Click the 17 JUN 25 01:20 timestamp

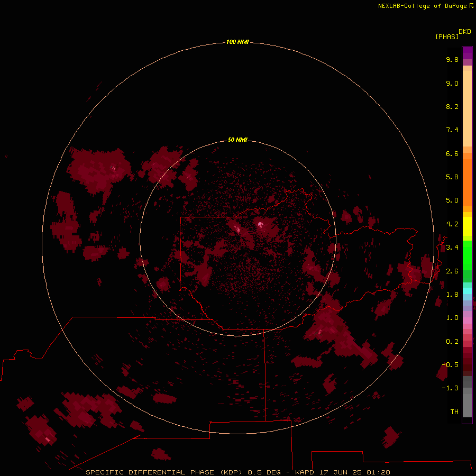pyautogui.click(x=354, y=472)
